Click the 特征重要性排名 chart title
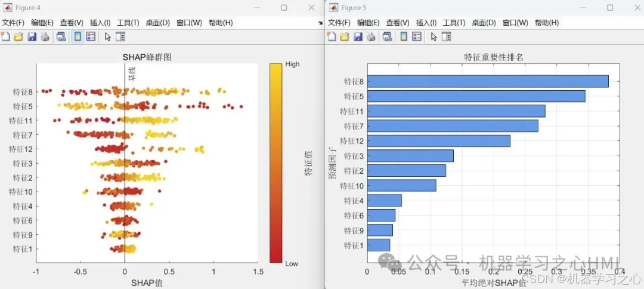This screenshot has height=289, width=644. pos(493,57)
